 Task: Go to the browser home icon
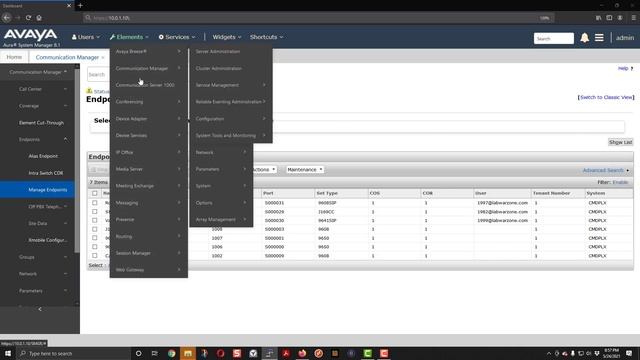click(x=39, y=18)
